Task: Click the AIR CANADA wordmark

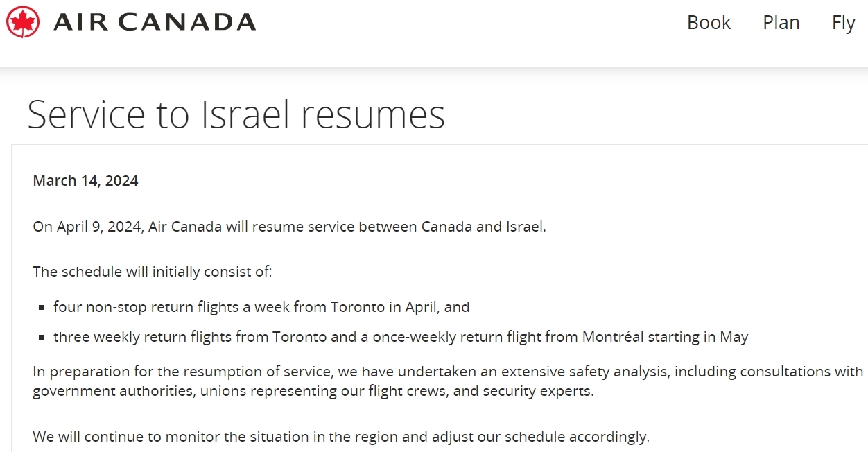Action: coord(155,22)
